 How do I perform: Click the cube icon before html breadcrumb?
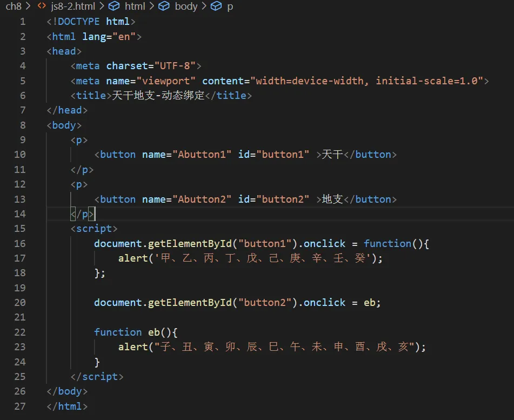[114, 6]
